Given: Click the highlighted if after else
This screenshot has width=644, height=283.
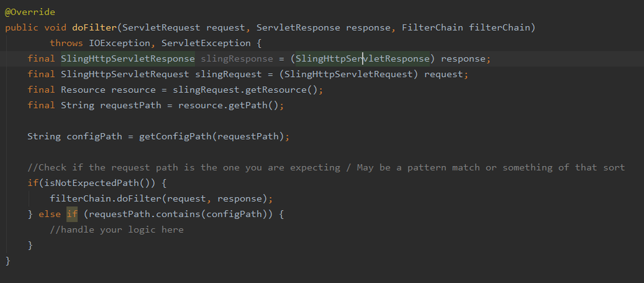Looking at the screenshot, I should coord(72,214).
